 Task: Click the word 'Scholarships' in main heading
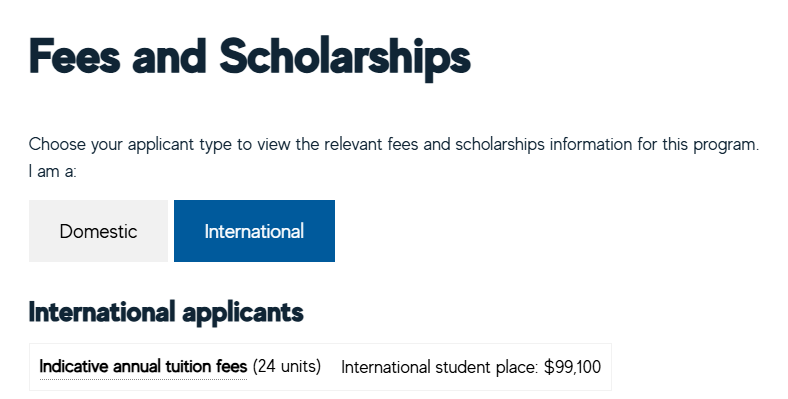[x=345, y=58]
